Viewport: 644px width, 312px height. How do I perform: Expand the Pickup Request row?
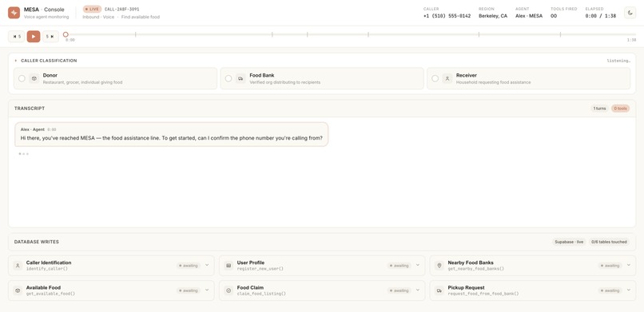(628, 290)
